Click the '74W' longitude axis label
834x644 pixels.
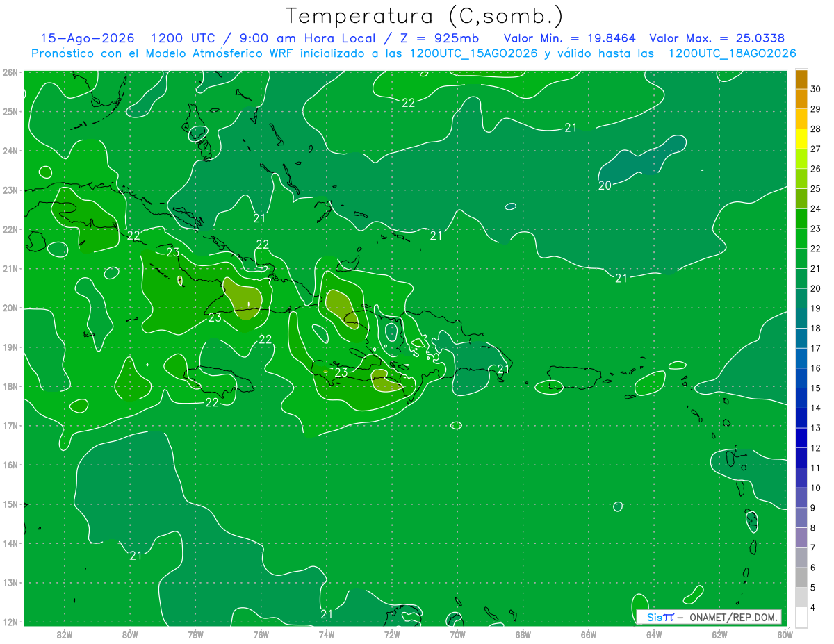pos(327,634)
